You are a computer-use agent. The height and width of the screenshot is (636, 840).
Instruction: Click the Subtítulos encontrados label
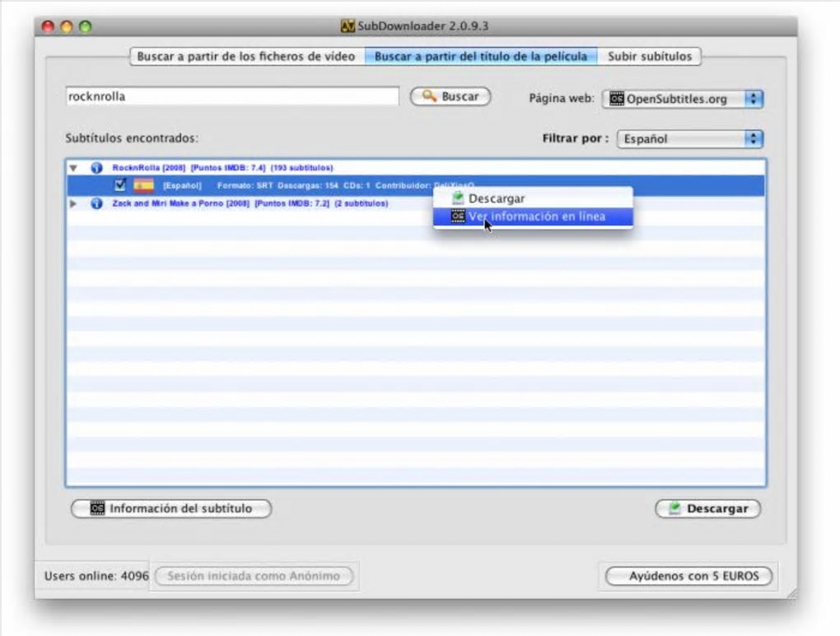click(132, 138)
